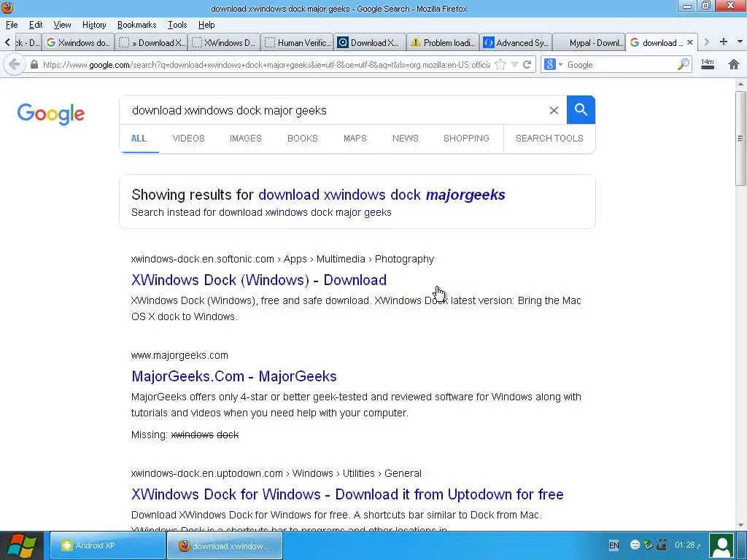The height and width of the screenshot is (560, 747).
Task: Close the current download tab
Action: [x=690, y=42]
